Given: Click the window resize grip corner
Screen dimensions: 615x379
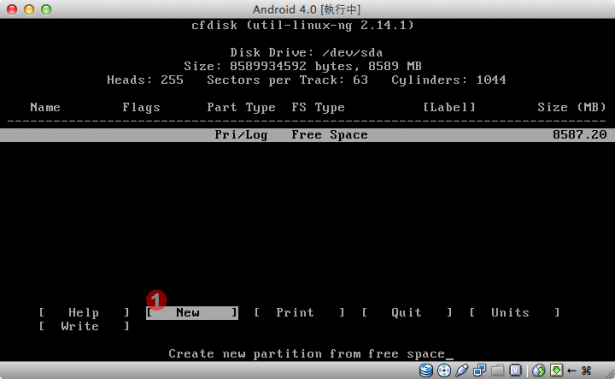Looking at the screenshot, I should coord(610,374).
